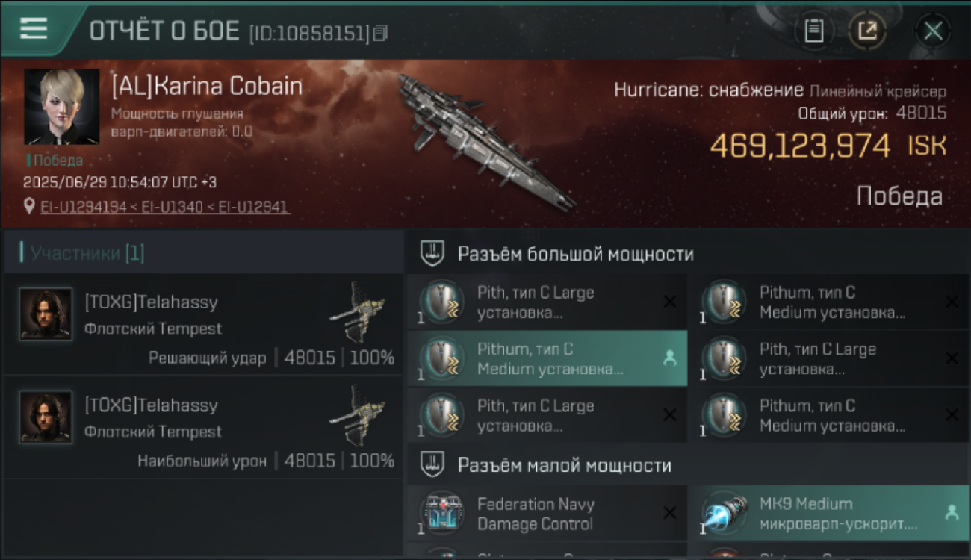This screenshot has width=971, height=560.
Task: Open the clipboard report icon
Action: click(x=813, y=31)
